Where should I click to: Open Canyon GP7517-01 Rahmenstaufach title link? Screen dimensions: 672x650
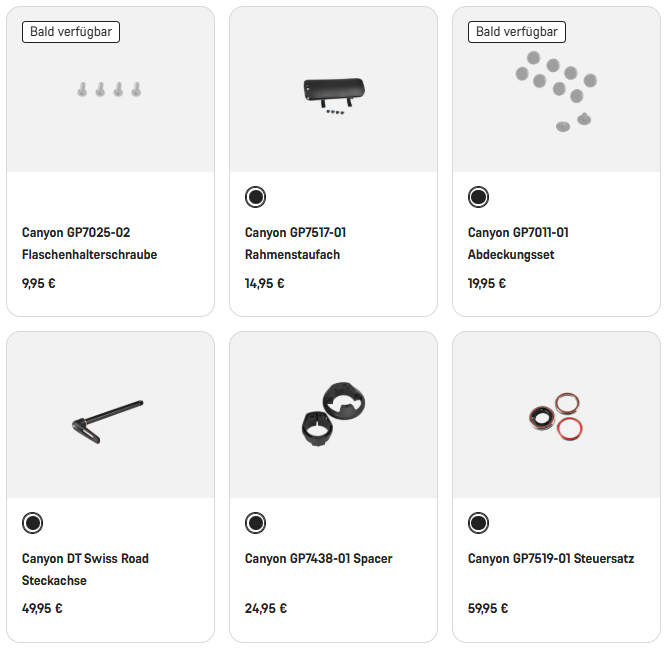(x=295, y=243)
